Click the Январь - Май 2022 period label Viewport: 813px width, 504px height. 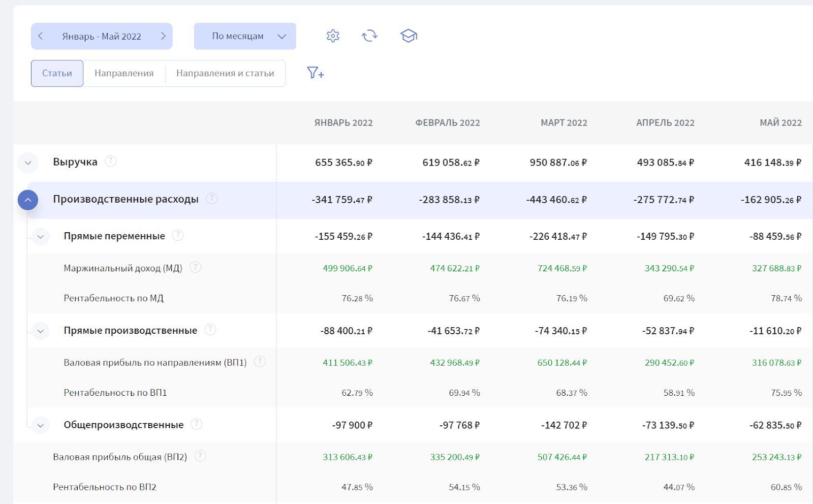pos(102,37)
